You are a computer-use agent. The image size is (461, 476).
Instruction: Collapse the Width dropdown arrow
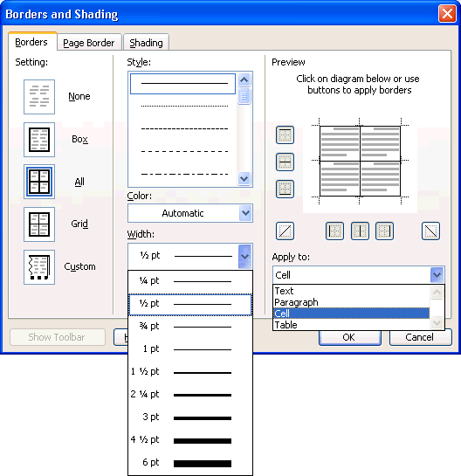(245, 257)
